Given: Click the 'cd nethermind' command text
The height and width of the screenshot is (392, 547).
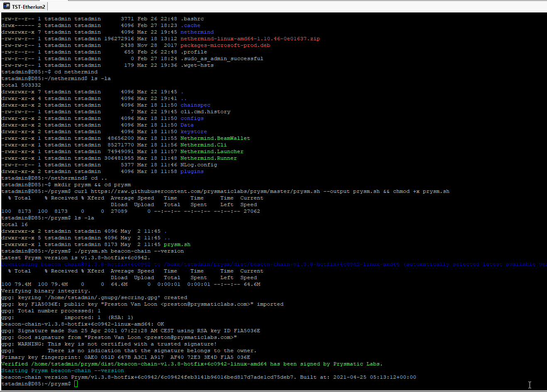Looking at the screenshot, I should click(76, 72).
